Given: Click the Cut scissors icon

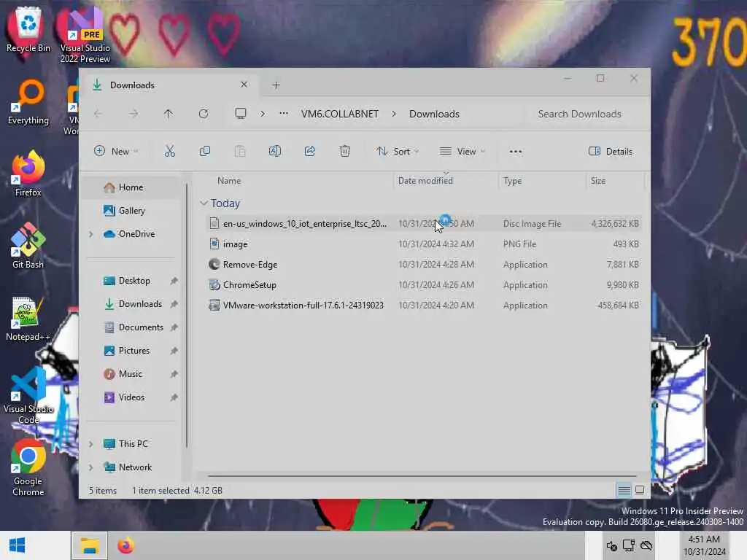Looking at the screenshot, I should pyautogui.click(x=169, y=152).
